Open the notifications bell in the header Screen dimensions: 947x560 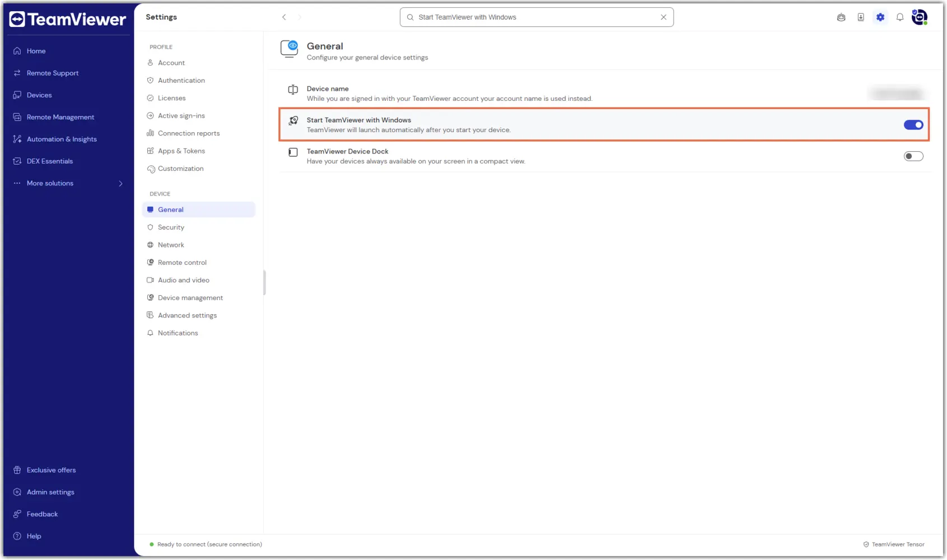pyautogui.click(x=900, y=17)
